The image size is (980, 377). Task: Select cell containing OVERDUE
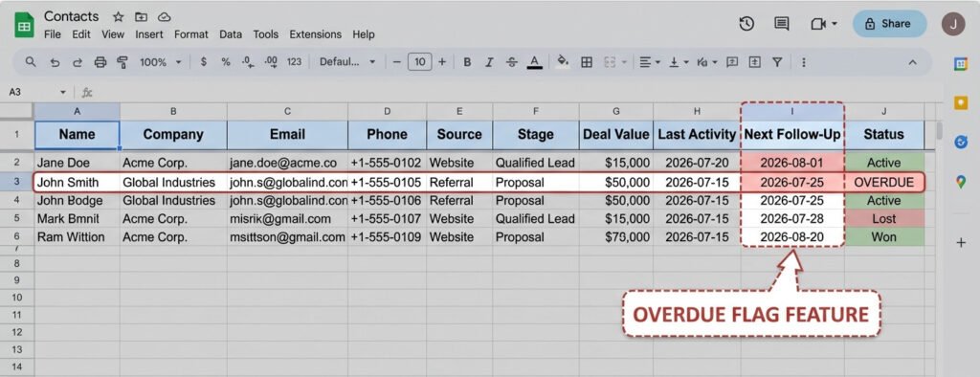[x=883, y=183]
